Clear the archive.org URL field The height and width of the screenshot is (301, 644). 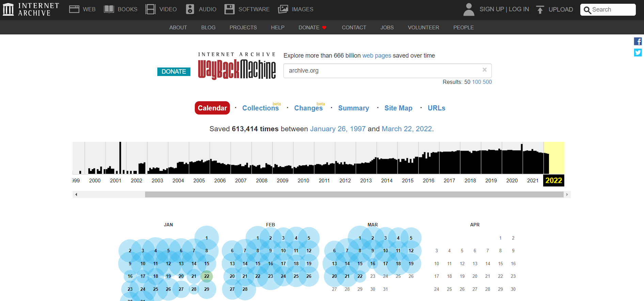(484, 70)
